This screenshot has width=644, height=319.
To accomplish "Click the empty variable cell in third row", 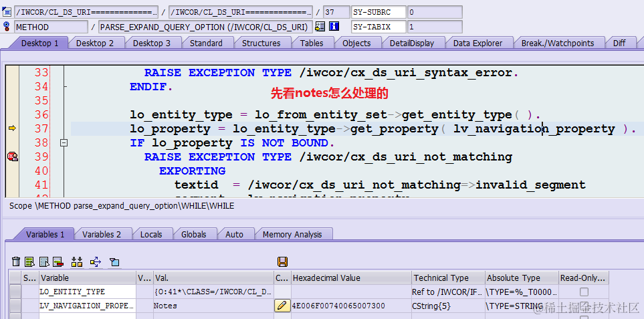I will click(88, 316).
